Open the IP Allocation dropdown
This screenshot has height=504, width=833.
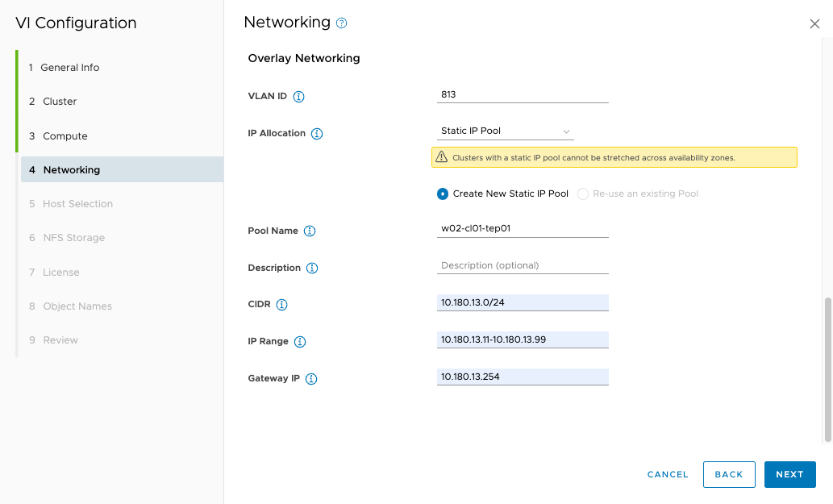click(x=506, y=131)
